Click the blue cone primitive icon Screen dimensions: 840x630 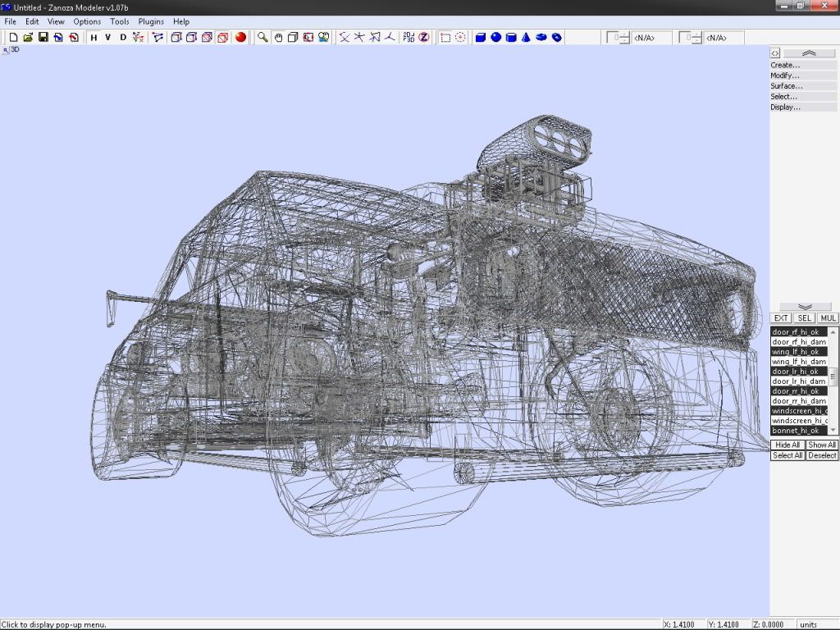coord(526,37)
